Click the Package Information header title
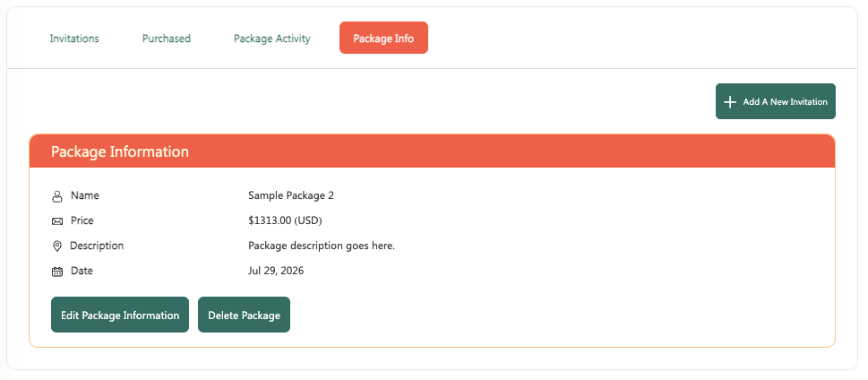The height and width of the screenshot is (380, 868). coord(119,151)
